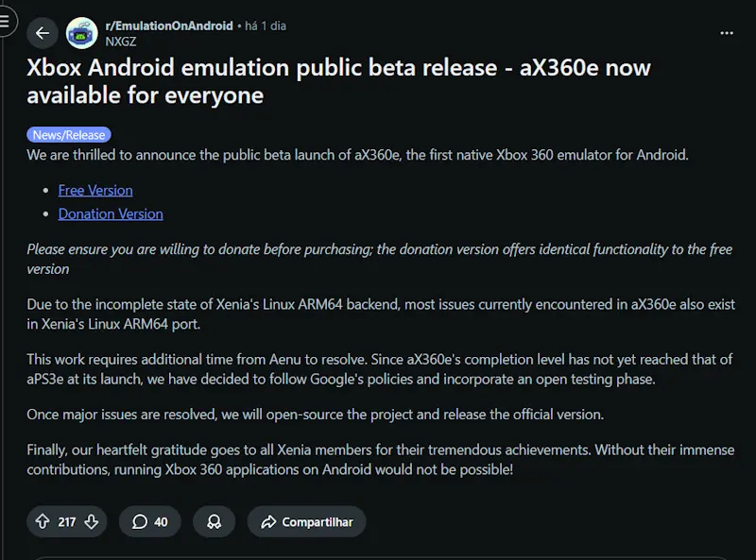View the NXGZ author profile
Viewport: 756px width, 560px height.
(x=121, y=41)
